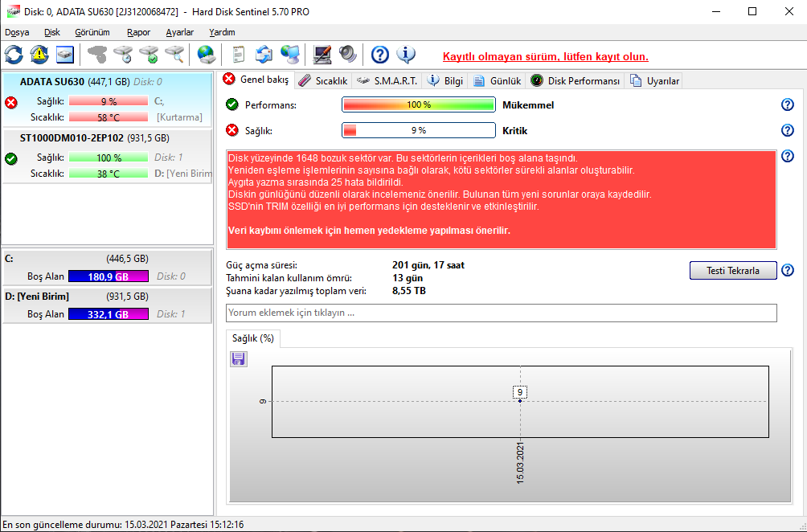
Task: Click the Testi Tekrarla button
Action: (x=733, y=270)
